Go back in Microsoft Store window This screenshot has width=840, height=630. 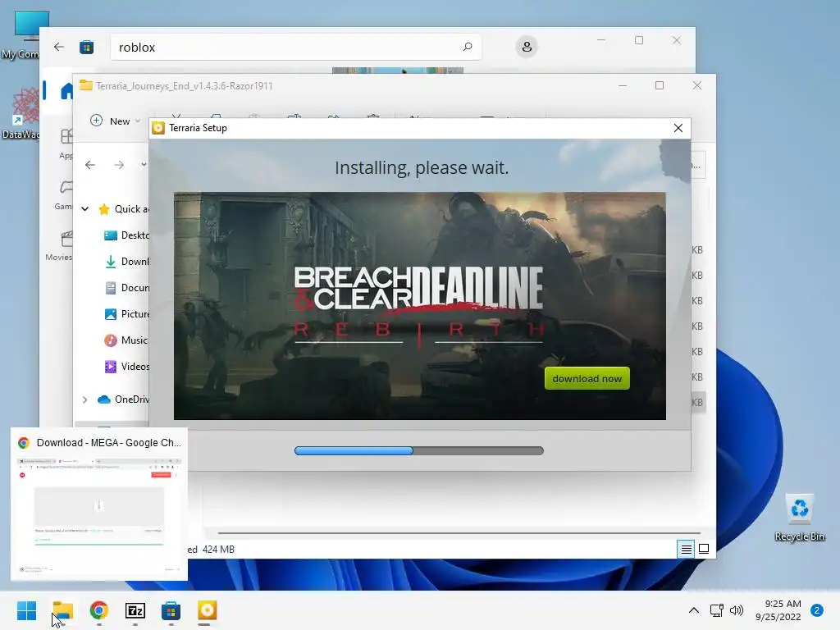[x=59, y=47]
